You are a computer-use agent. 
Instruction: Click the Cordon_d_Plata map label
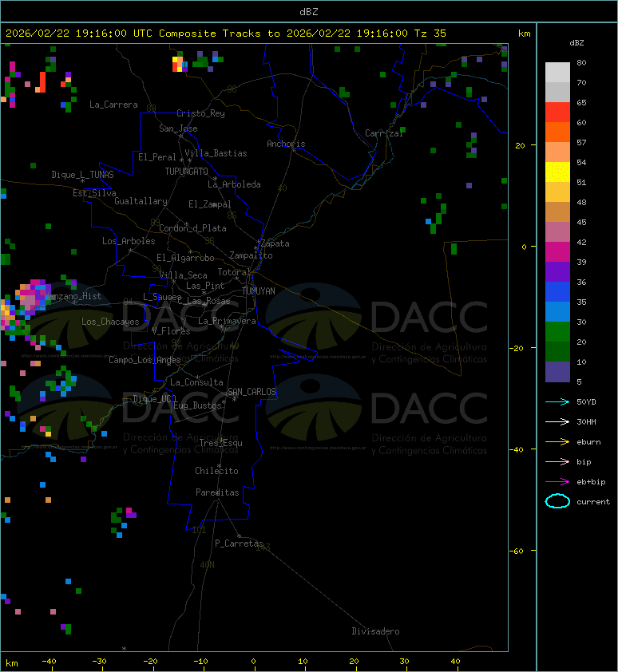(x=193, y=228)
